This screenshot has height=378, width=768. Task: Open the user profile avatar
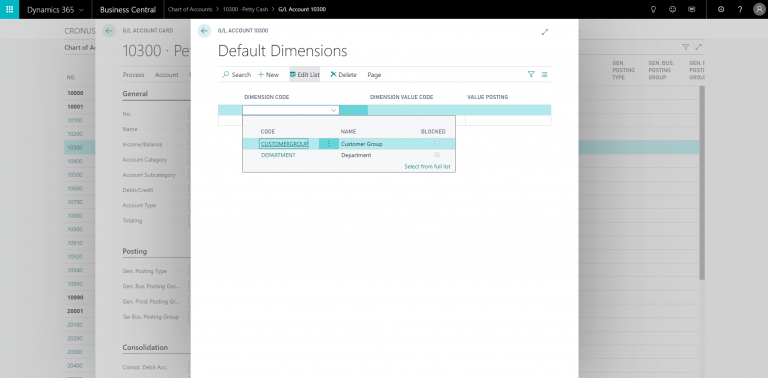pos(759,9)
